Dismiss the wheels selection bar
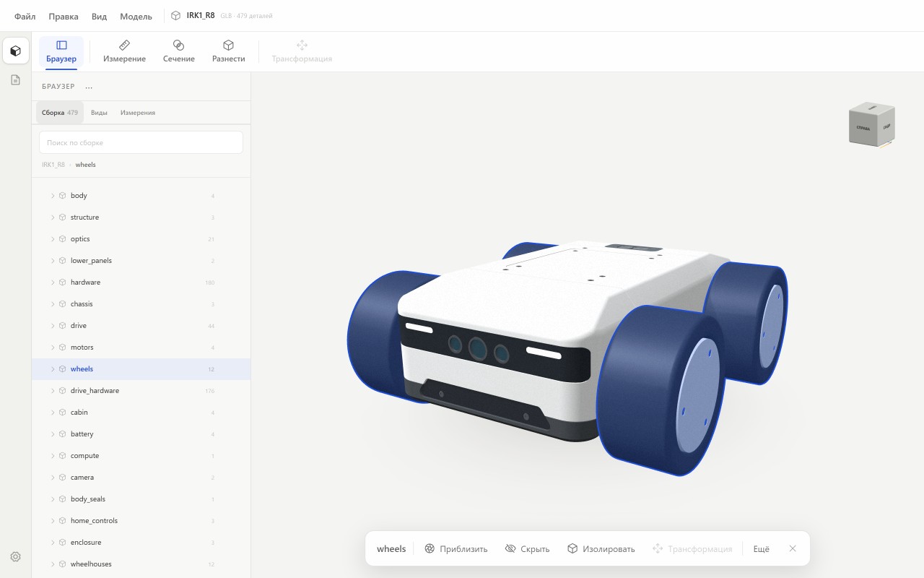 coord(793,549)
